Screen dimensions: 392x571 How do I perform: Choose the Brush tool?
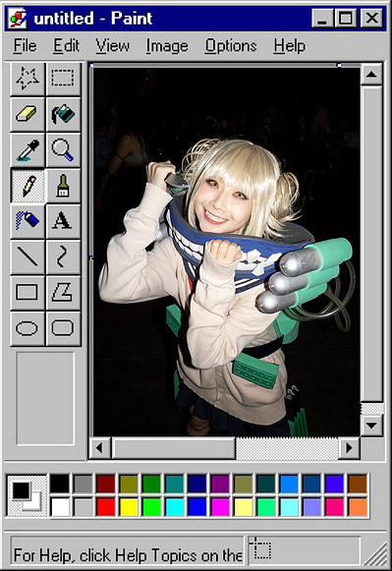click(63, 186)
